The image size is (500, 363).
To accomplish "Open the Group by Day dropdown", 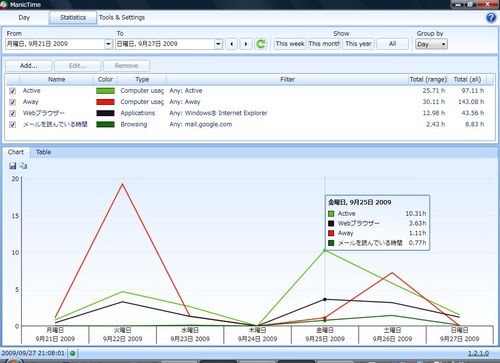I will click(x=431, y=44).
